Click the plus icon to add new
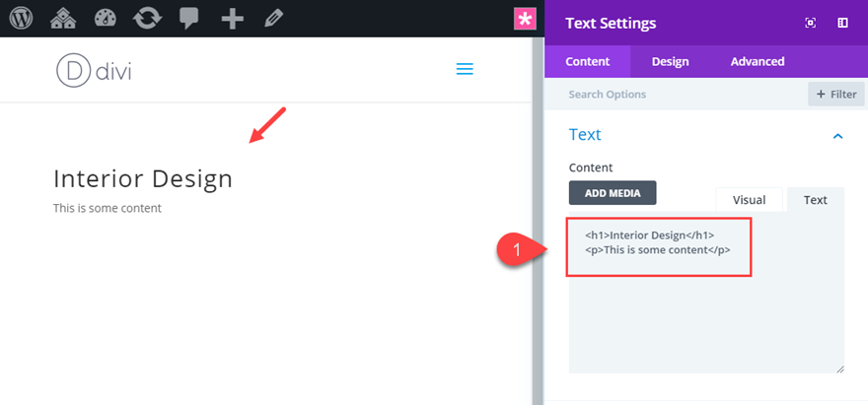868x405 pixels. click(x=232, y=19)
